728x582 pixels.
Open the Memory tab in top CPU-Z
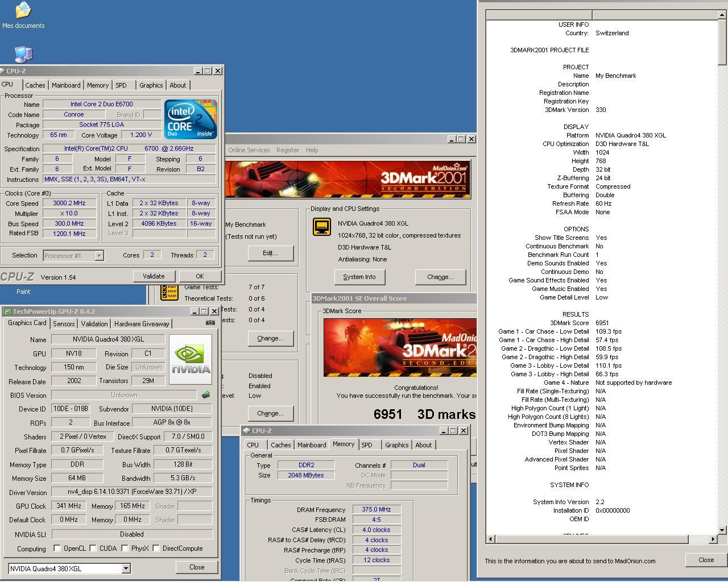tap(98, 85)
